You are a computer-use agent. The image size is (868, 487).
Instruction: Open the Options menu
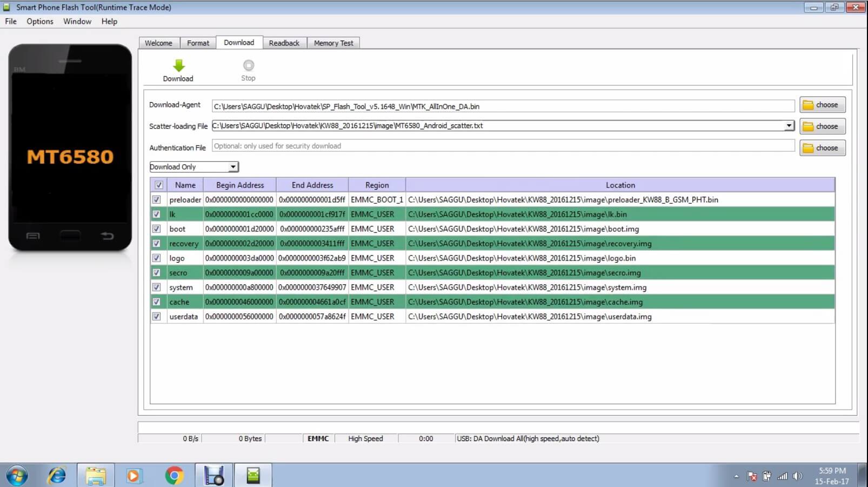(39, 22)
